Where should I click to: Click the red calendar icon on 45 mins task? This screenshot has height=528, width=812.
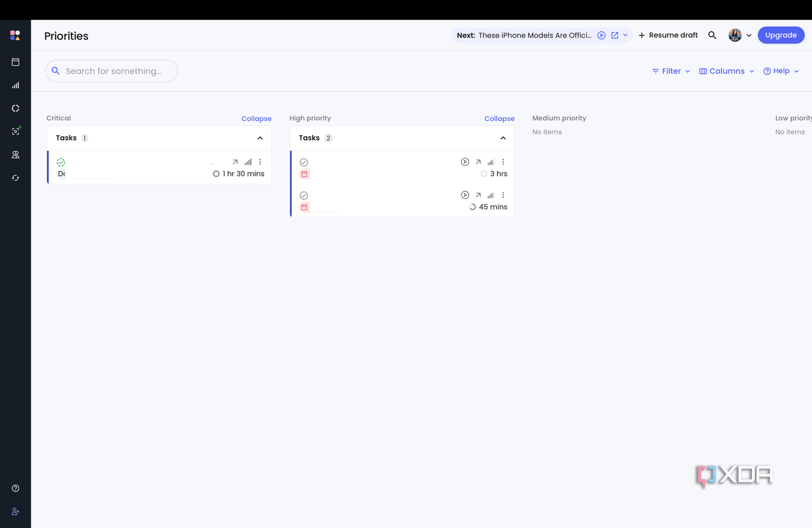pyautogui.click(x=305, y=207)
